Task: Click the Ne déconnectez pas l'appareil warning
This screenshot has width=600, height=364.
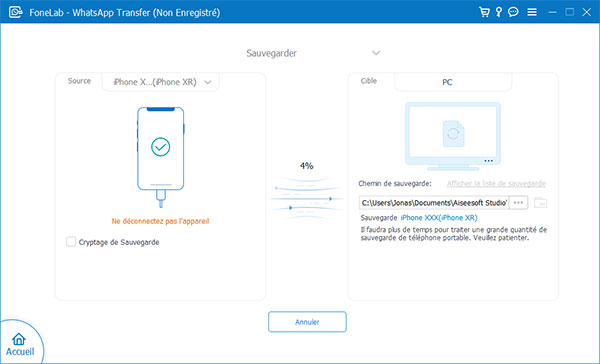Action: [160, 221]
